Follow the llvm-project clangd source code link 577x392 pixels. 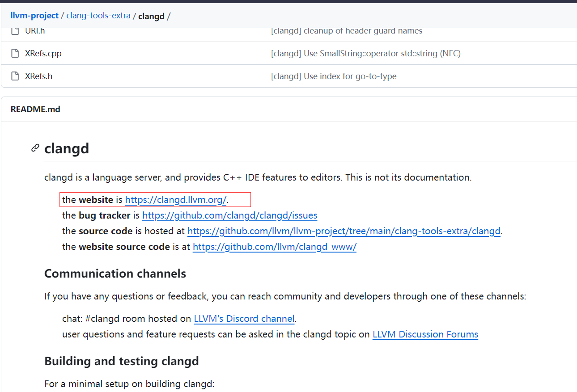[344, 231]
